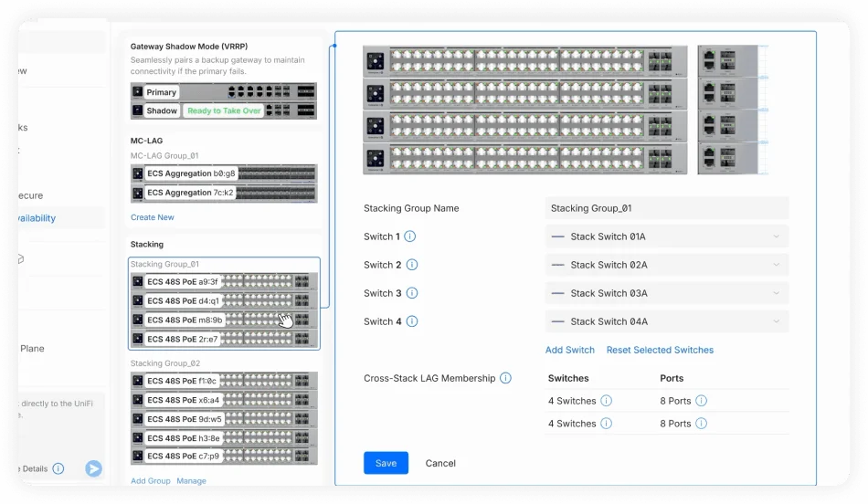Edit the Stacking Group Name field

point(666,208)
